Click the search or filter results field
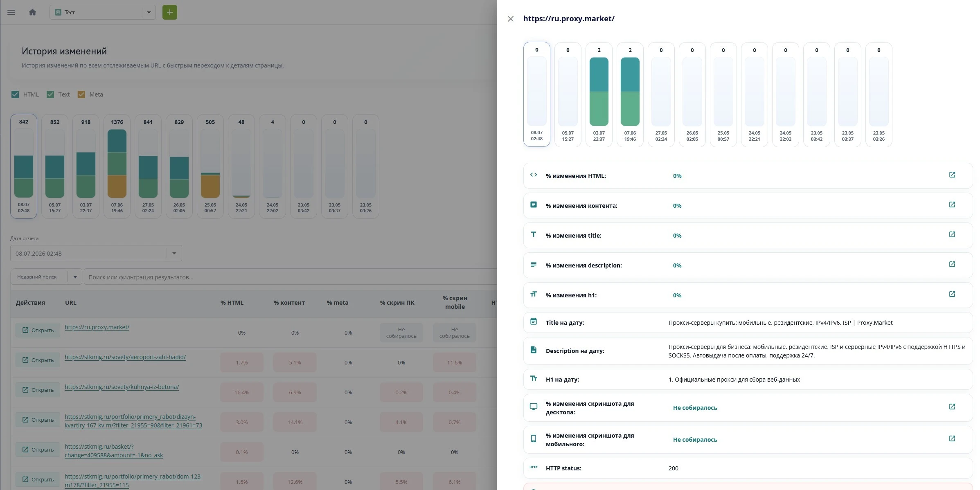Viewport: 980px width, 490px height. [291, 277]
